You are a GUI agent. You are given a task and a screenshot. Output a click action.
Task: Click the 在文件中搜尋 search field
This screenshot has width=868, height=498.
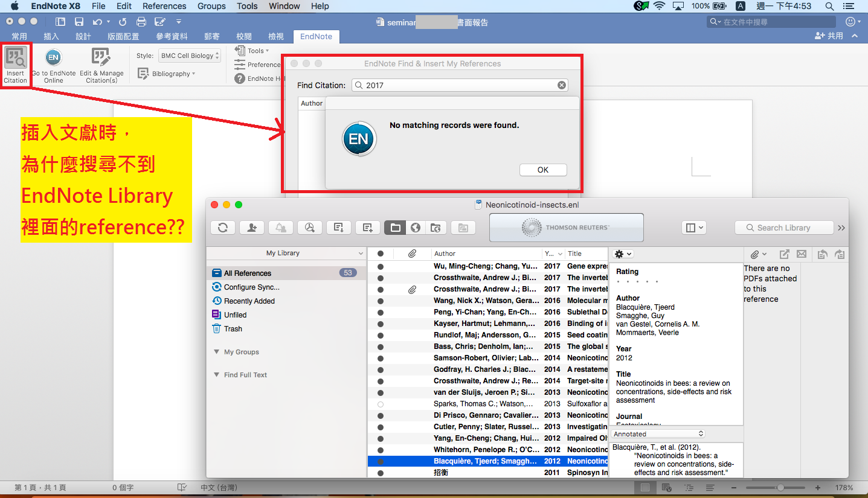pos(773,22)
